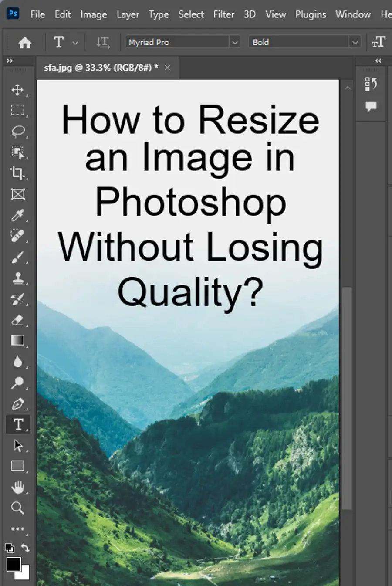This screenshot has width=392, height=586.
Task: Select the Path Selection tool
Action: coord(17,445)
